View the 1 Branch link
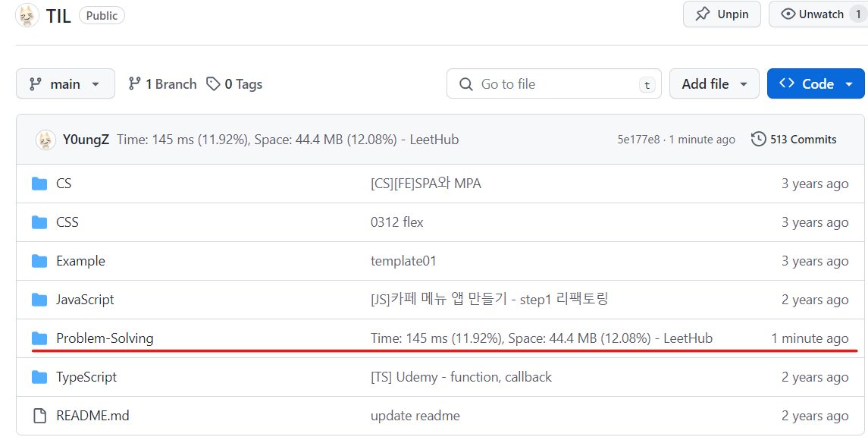Viewport: 868px width, 440px height. pyautogui.click(x=162, y=84)
